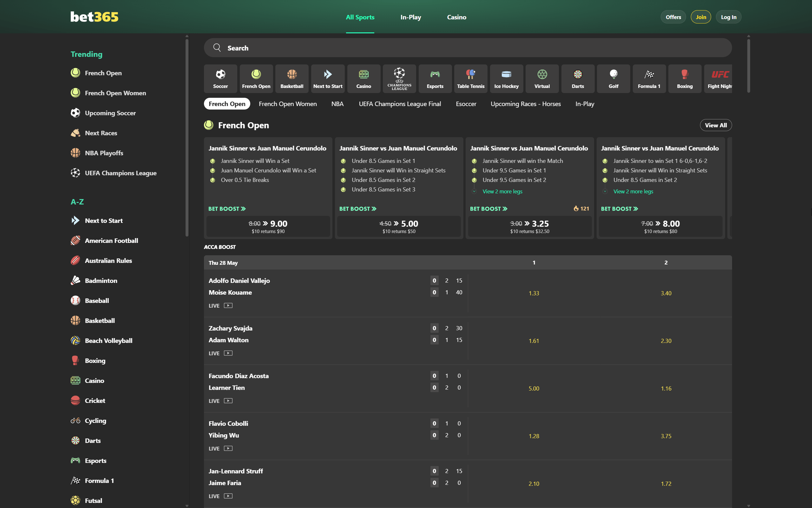Expand 'View 2 more legs' on the 8.00 boost
The width and height of the screenshot is (812, 508).
point(633,191)
